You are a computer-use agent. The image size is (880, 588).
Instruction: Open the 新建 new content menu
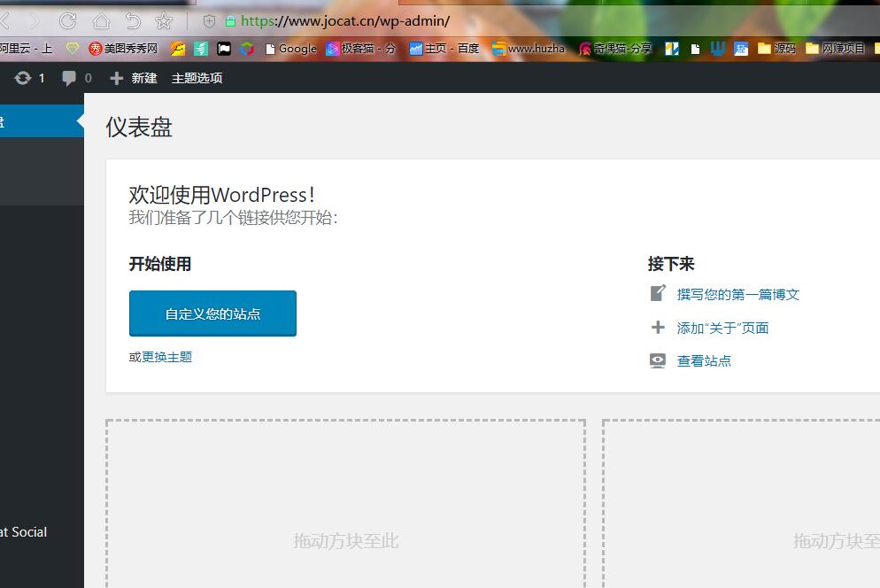(x=134, y=78)
